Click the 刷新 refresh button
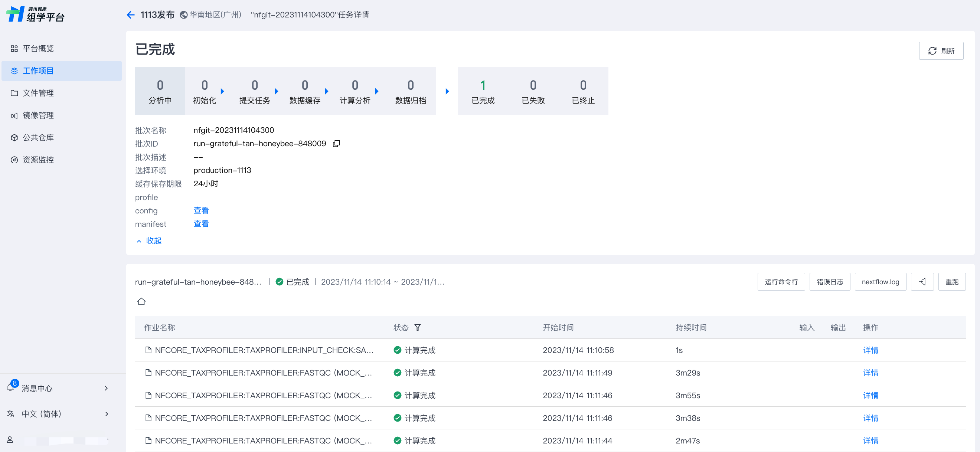Viewport: 980px width, 452px height. (x=941, y=50)
